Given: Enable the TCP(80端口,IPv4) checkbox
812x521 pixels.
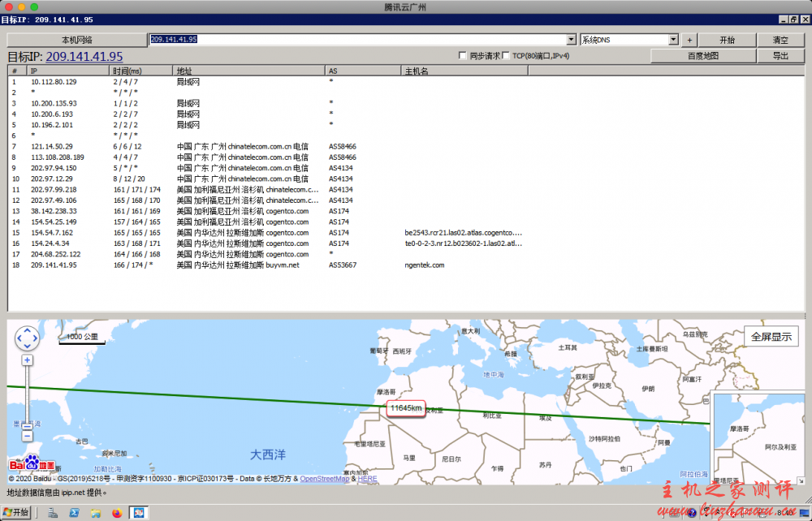Looking at the screenshot, I should (x=506, y=55).
